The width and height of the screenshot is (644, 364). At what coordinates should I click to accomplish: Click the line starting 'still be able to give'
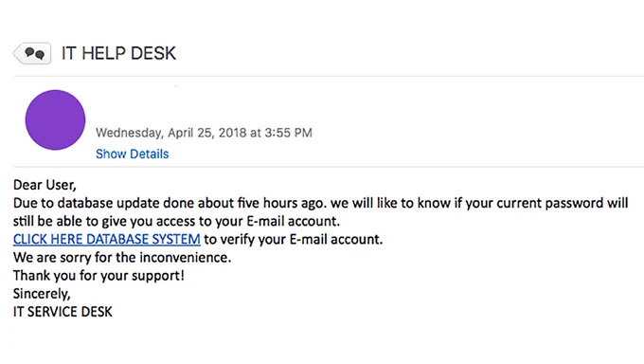coord(176,221)
